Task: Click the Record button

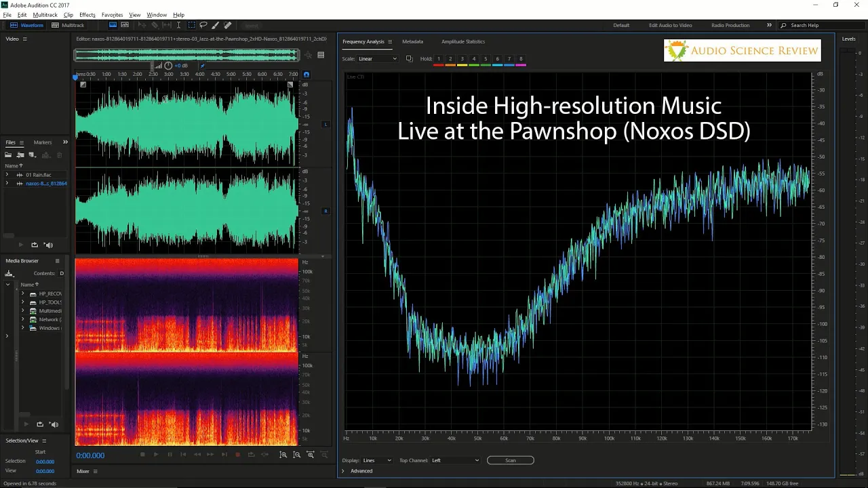Action: pos(237,455)
